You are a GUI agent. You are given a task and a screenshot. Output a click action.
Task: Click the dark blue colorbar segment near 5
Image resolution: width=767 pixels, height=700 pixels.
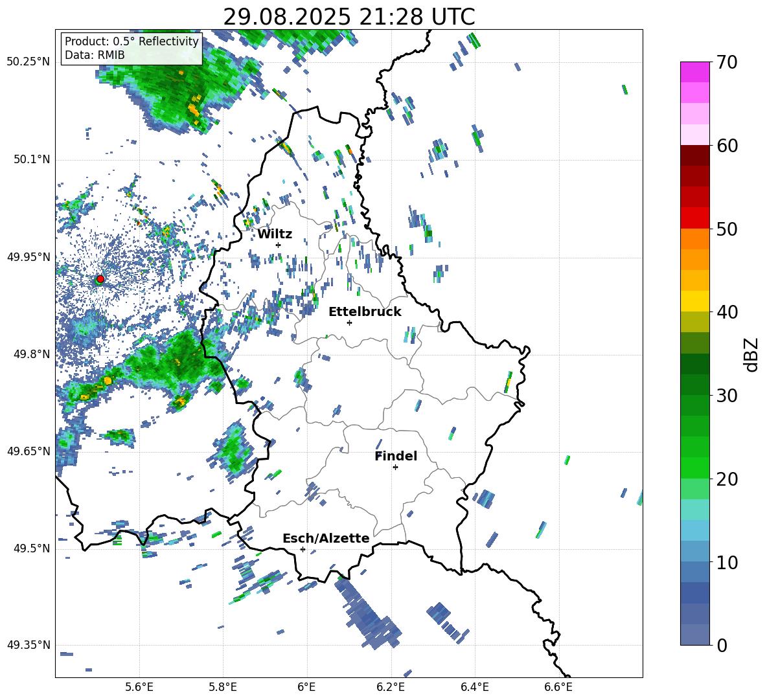click(x=694, y=593)
